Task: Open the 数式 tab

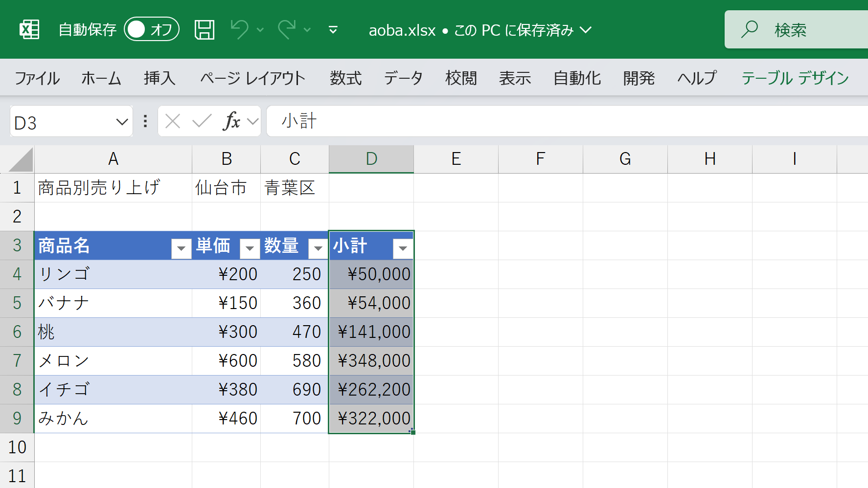Action: click(x=345, y=78)
